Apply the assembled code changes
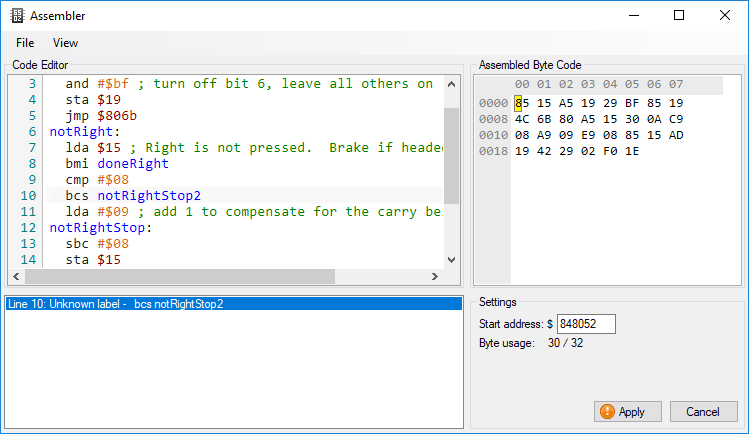 pos(628,412)
